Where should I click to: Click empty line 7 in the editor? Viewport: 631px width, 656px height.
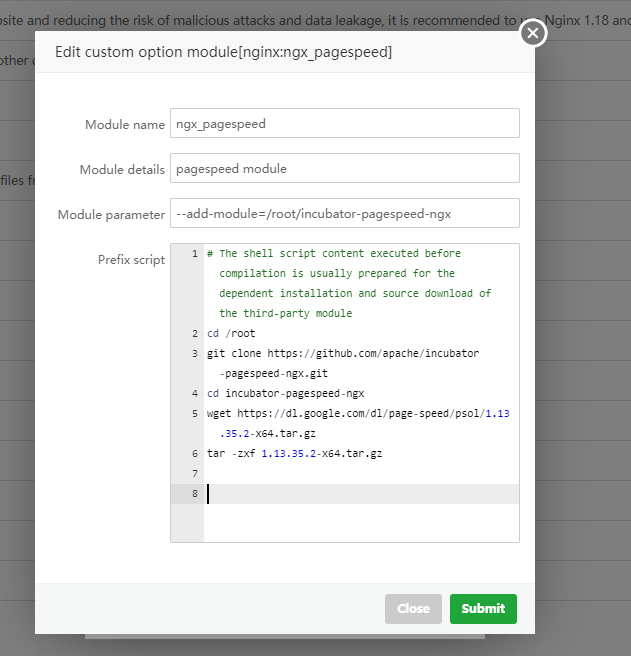tap(360, 474)
